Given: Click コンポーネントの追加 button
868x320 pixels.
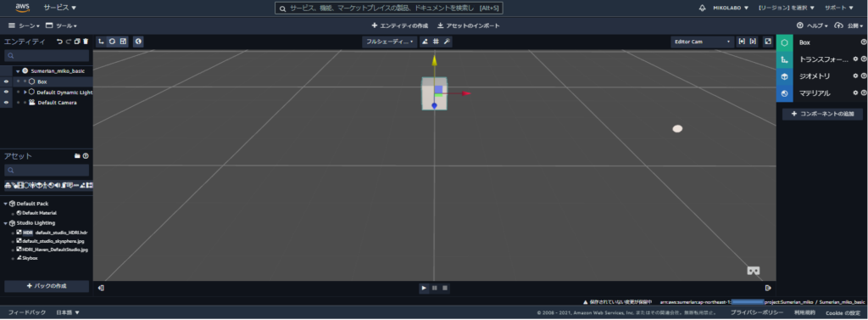Looking at the screenshot, I should click(x=822, y=114).
